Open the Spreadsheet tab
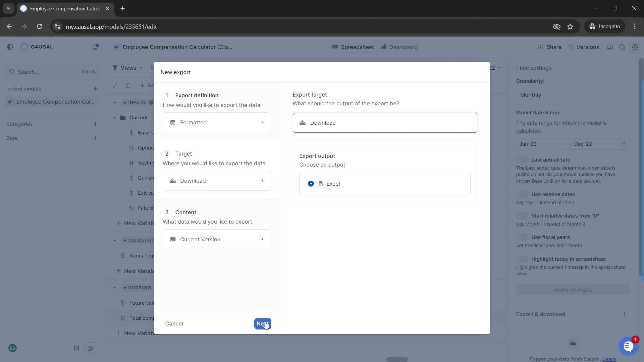The width and height of the screenshot is (644, 362). coord(354,47)
